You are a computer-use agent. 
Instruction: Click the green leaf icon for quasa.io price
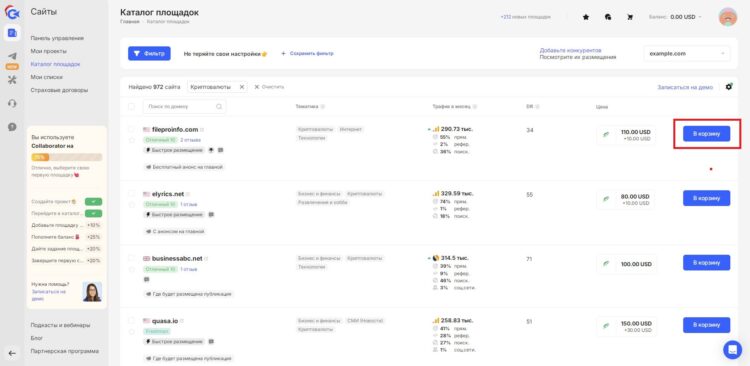[x=606, y=326]
